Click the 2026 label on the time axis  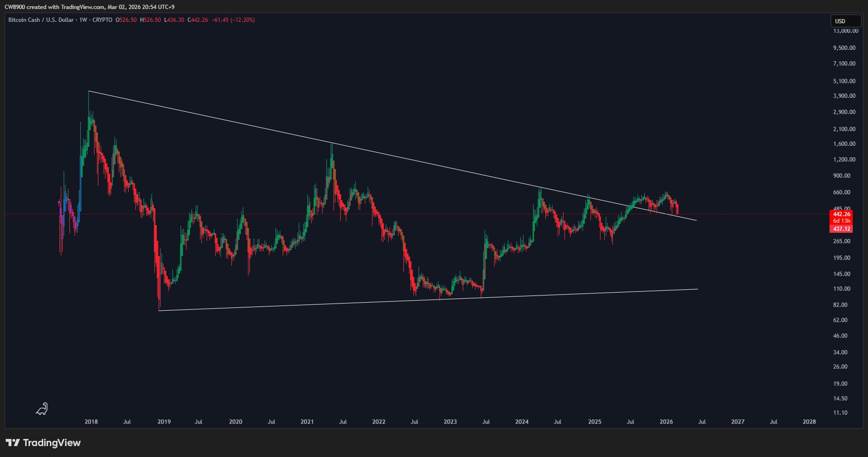[x=667, y=422]
